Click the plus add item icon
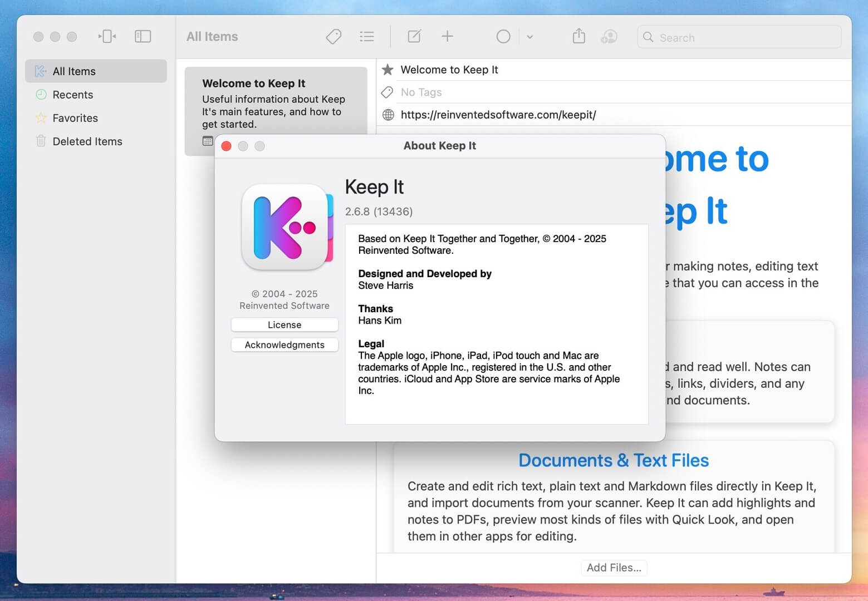The image size is (868, 601). point(447,37)
